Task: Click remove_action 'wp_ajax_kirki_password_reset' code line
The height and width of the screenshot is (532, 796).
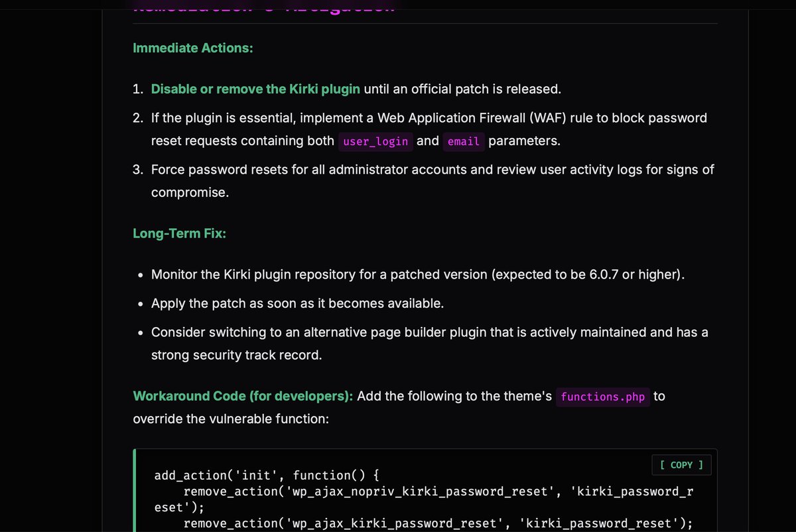Action: point(438,523)
